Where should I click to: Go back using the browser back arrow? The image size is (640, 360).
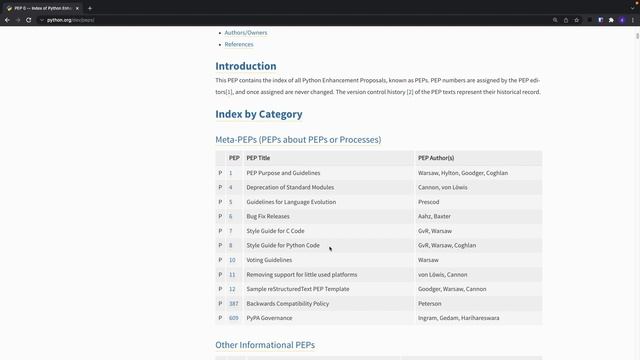(7, 20)
